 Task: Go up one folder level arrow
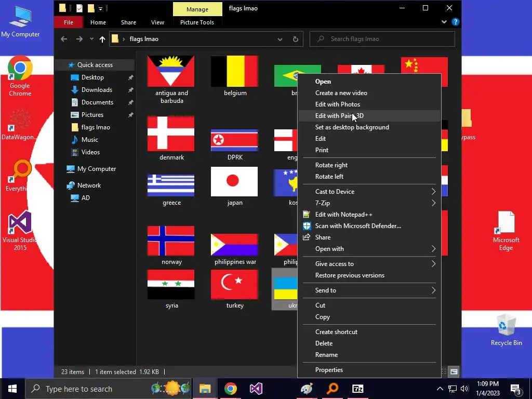pyautogui.click(x=102, y=39)
